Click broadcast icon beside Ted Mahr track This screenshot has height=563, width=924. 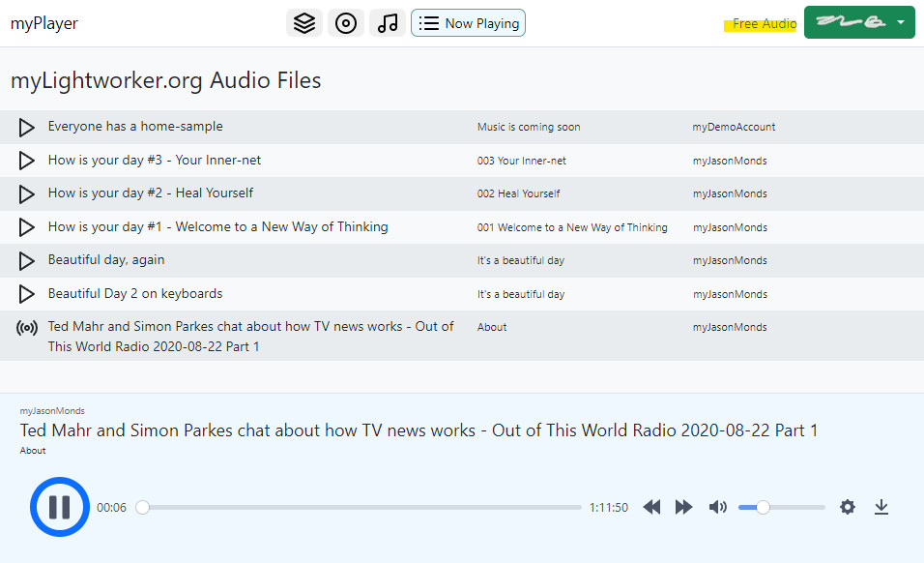tap(27, 328)
